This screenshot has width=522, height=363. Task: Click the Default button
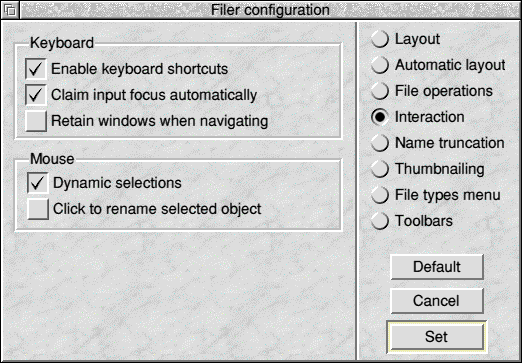[x=437, y=267]
